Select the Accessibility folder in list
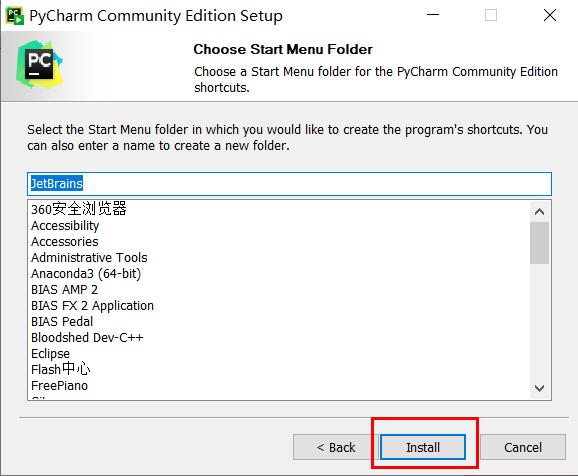 [65, 226]
